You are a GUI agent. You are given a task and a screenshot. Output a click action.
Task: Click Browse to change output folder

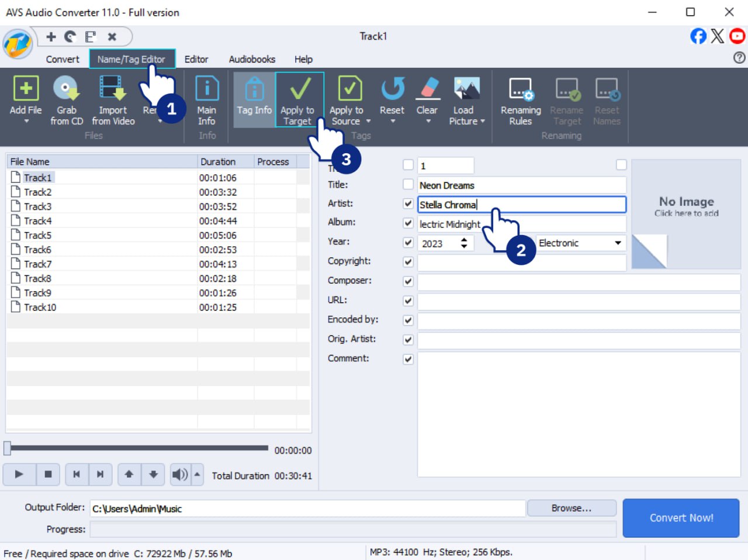tap(571, 507)
